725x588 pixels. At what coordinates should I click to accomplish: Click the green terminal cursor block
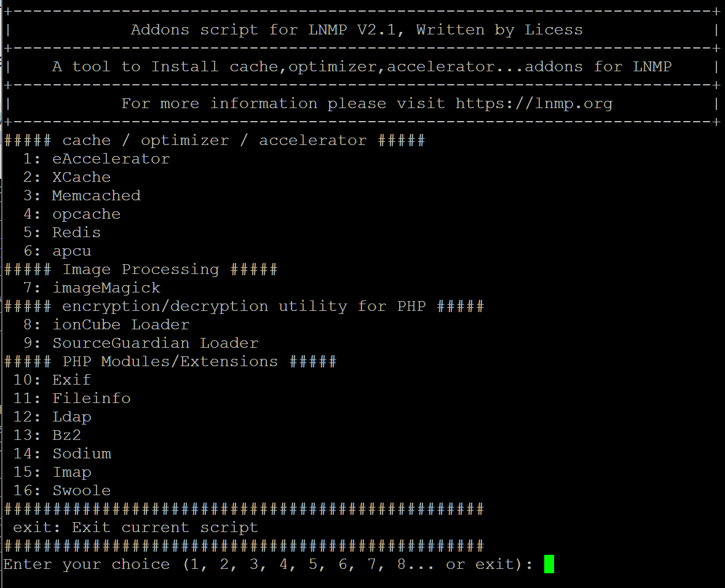[x=549, y=564]
